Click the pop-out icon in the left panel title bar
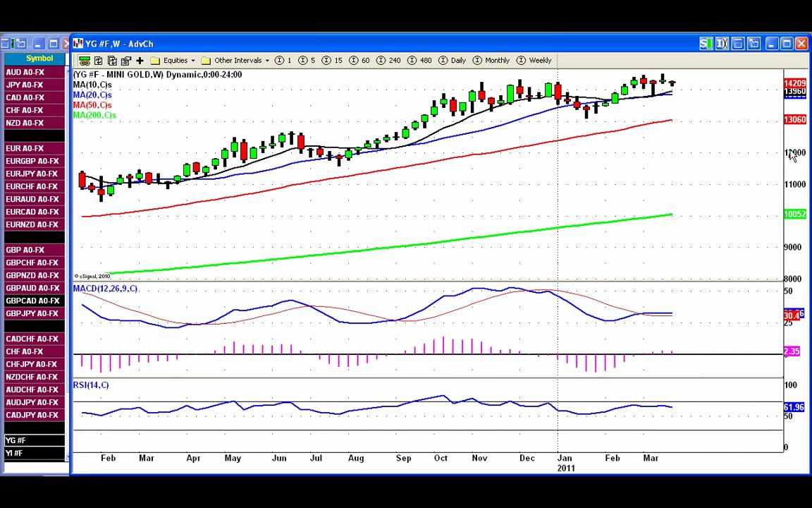The height and width of the screenshot is (508, 812). (x=20, y=44)
